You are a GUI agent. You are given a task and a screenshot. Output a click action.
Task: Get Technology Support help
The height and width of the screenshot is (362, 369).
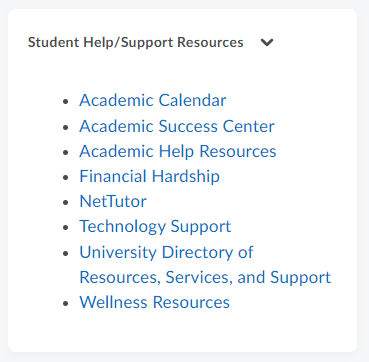(155, 227)
